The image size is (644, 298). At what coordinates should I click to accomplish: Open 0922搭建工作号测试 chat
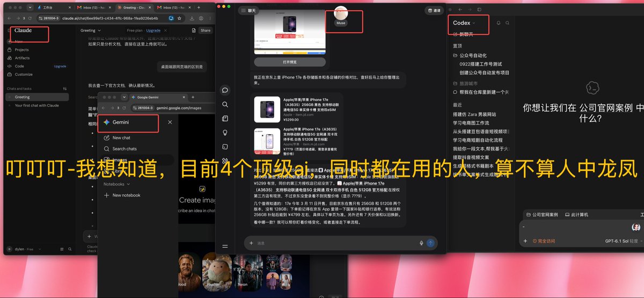tap(481, 64)
